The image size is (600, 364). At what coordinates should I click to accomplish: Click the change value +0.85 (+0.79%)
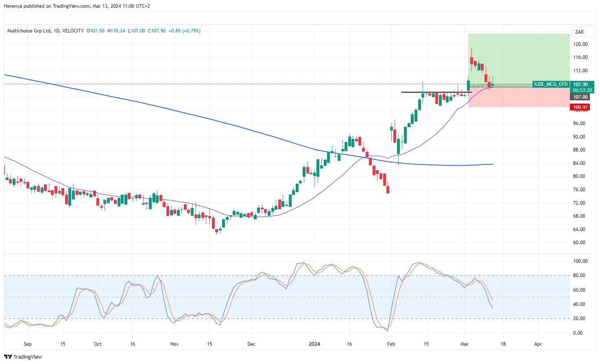(185, 31)
